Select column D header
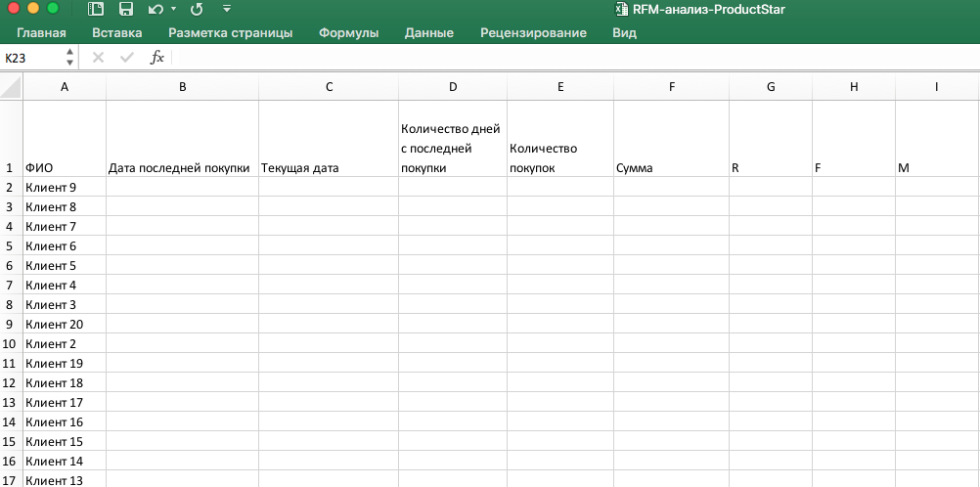 pos(453,87)
